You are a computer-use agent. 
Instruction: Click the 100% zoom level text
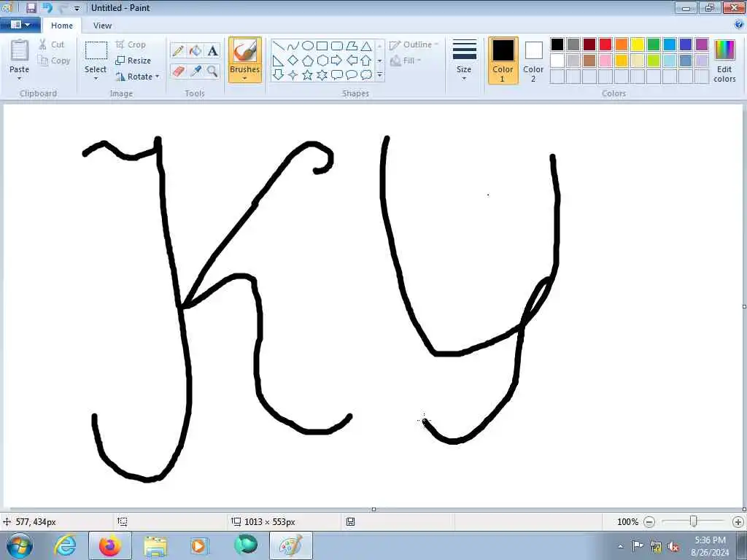pos(627,522)
